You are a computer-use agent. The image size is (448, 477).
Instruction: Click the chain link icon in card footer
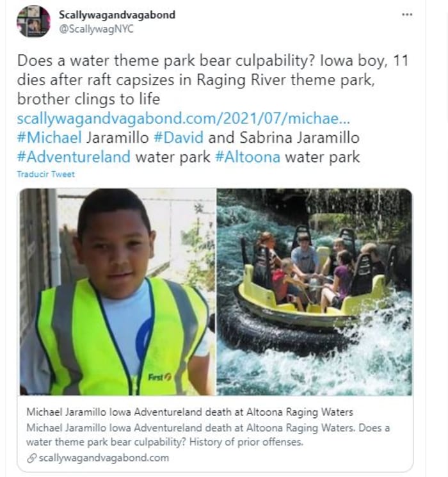31,458
